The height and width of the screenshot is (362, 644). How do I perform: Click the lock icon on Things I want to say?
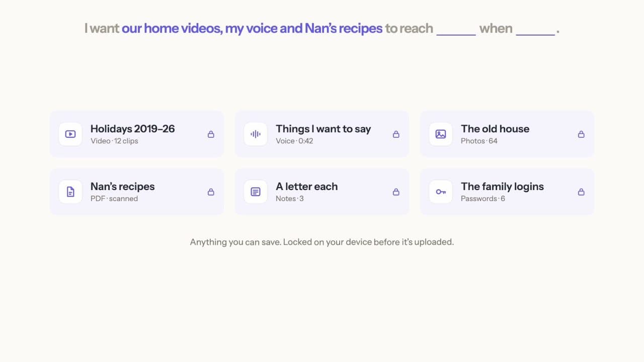pos(396,134)
